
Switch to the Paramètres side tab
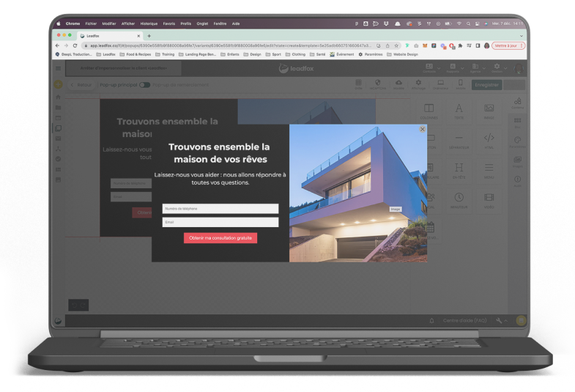(517, 142)
